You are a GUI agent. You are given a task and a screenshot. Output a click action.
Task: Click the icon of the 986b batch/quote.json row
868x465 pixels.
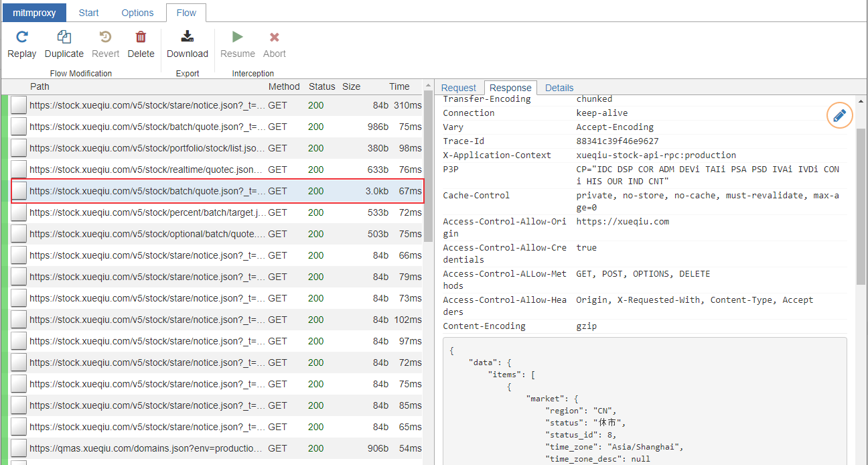19,127
